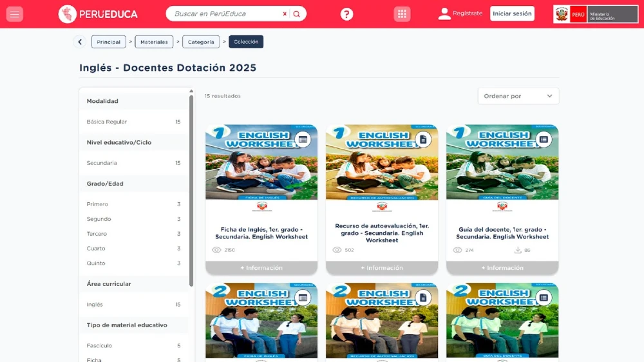
Task: Click the user profile icon
Action: pyautogui.click(x=444, y=14)
